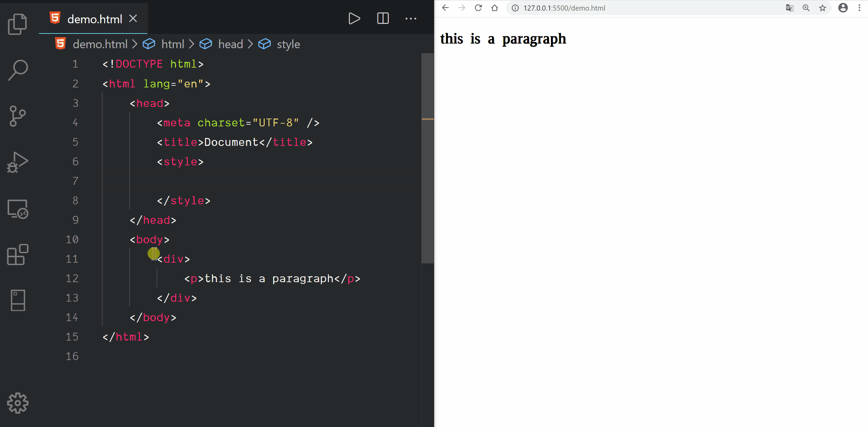Run code with the play button
868x427 pixels.
tap(354, 18)
